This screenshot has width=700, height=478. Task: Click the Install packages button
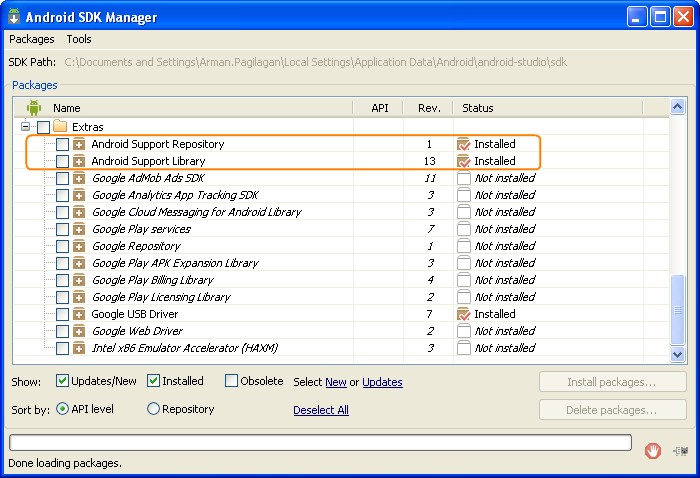pyautogui.click(x=612, y=382)
